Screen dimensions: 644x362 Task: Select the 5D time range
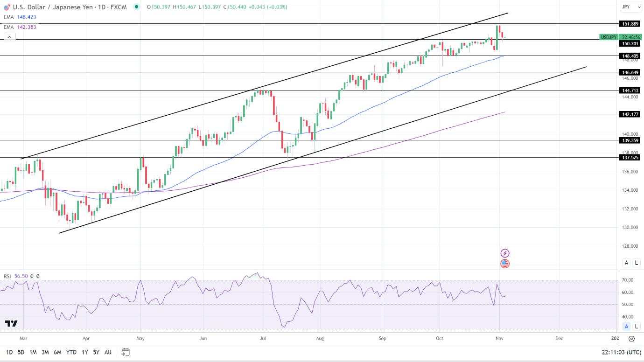pyautogui.click(x=21, y=352)
